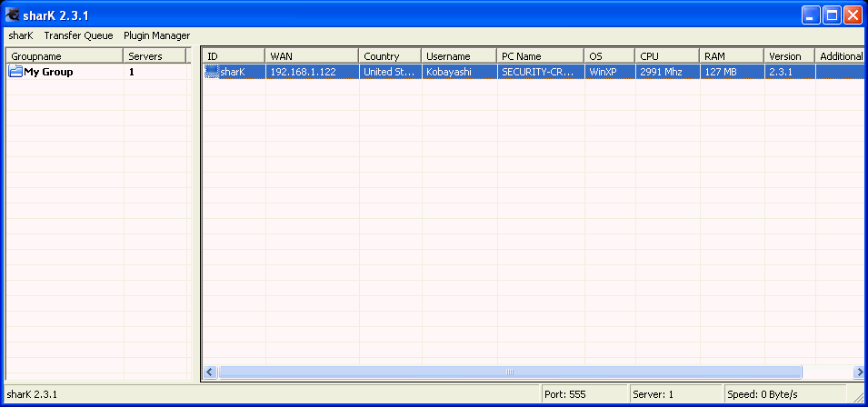Click the sharK title bar logo icon
This screenshot has width=868, height=407.
click(13, 15)
